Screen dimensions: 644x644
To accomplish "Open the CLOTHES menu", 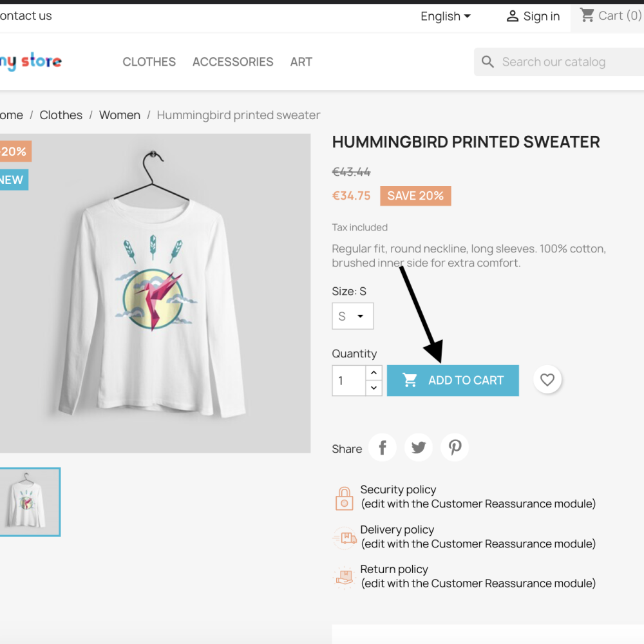I will coord(149,62).
